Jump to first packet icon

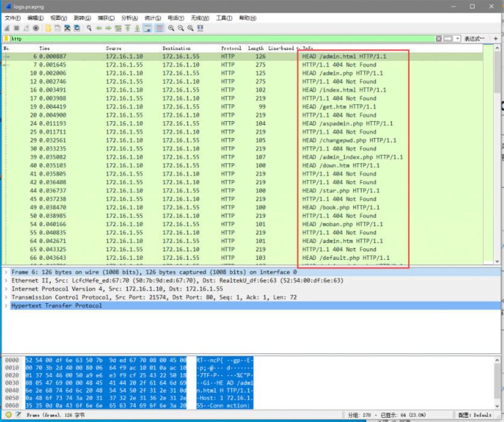click(128, 28)
